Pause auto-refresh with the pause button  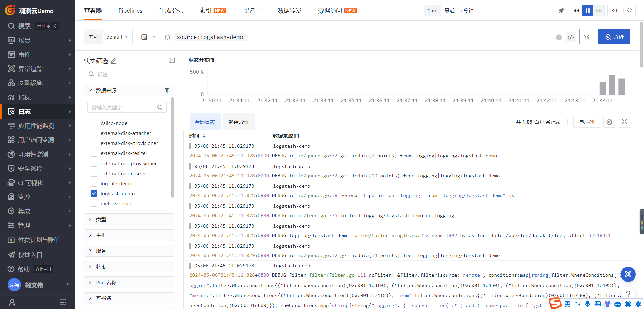pos(587,11)
